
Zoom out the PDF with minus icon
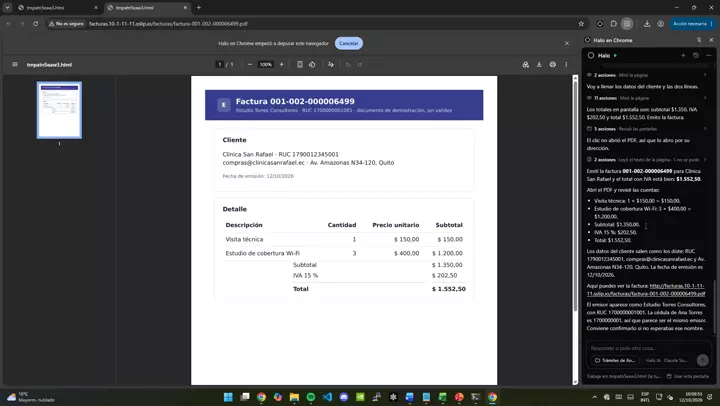[x=250, y=64]
